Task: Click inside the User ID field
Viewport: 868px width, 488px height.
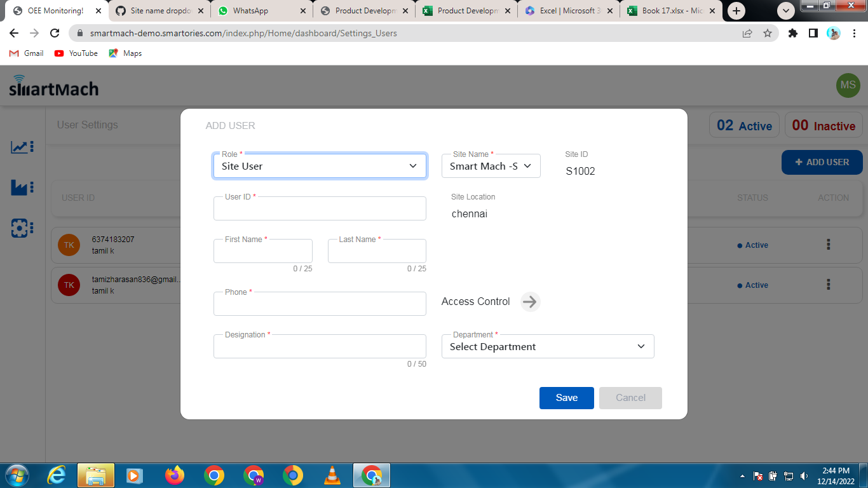Action: [x=320, y=208]
